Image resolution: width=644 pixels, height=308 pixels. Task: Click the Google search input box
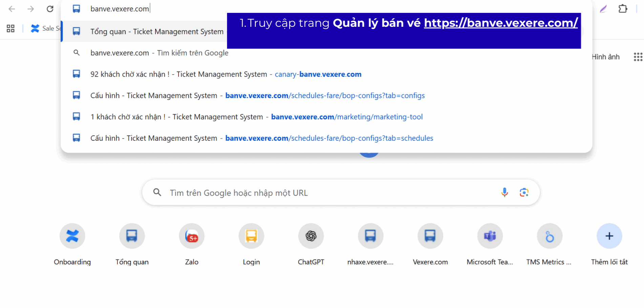point(325,193)
